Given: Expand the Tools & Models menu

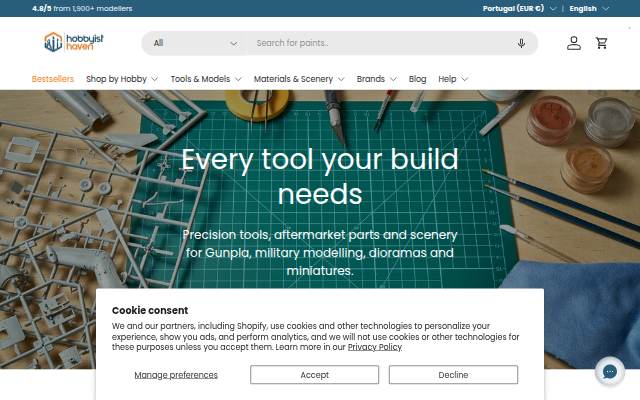Looking at the screenshot, I should tap(206, 79).
